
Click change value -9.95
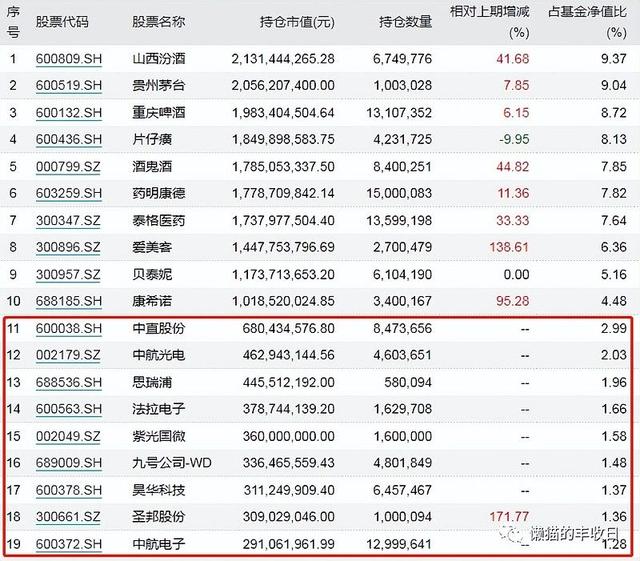click(x=514, y=140)
